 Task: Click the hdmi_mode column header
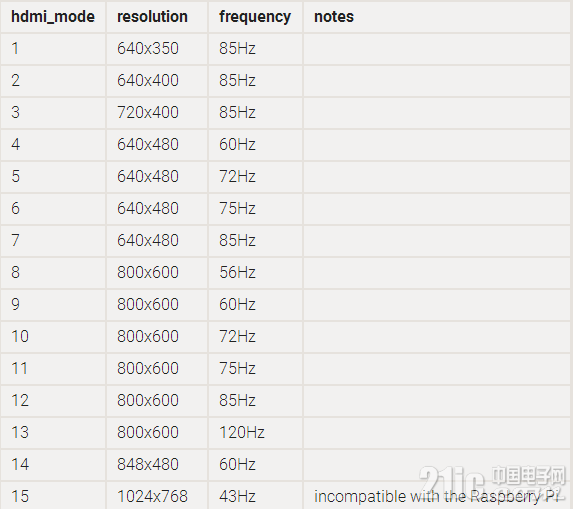pos(53,17)
